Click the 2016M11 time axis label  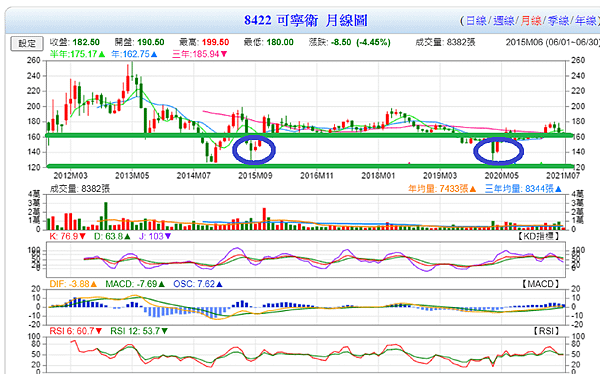coord(317,176)
